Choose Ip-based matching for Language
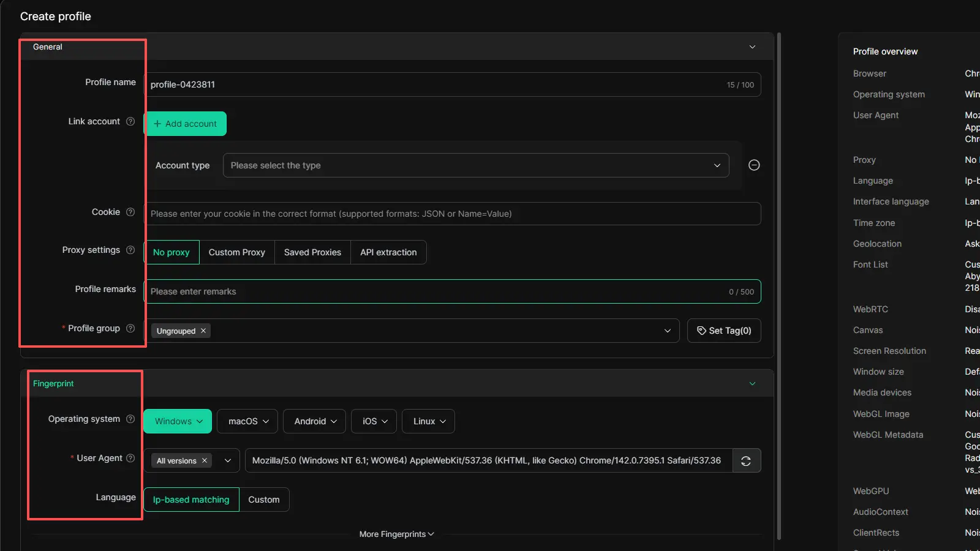The image size is (980, 551). 191,500
